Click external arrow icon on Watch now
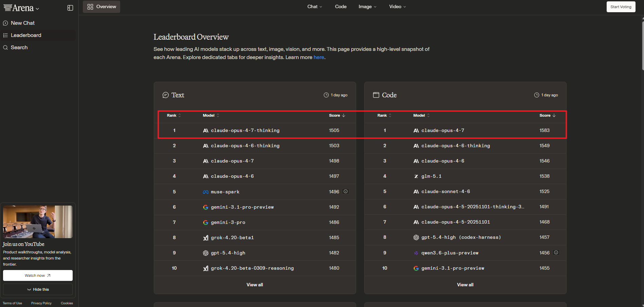The width and height of the screenshot is (644, 307). (x=49, y=275)
